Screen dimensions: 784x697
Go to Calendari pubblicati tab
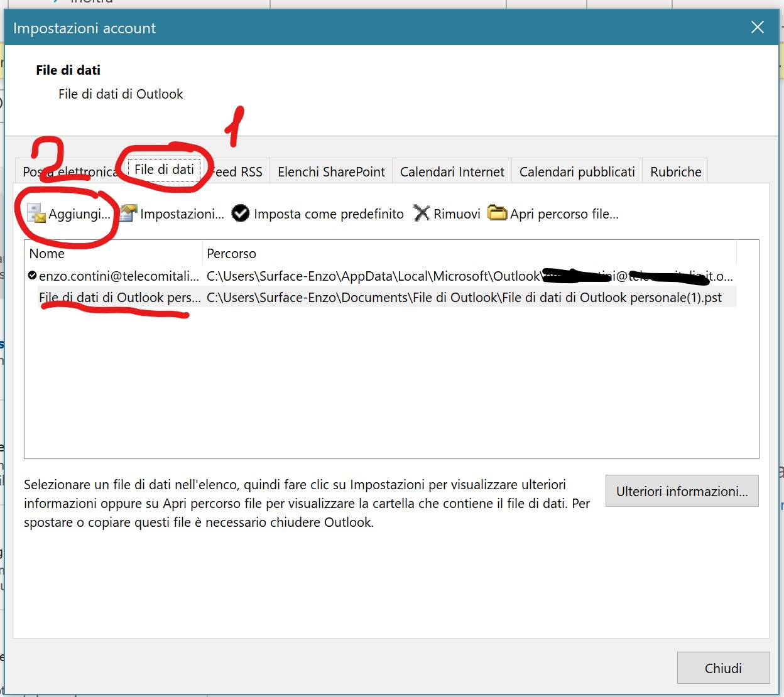pyautogui.click(x=577, y=172)
